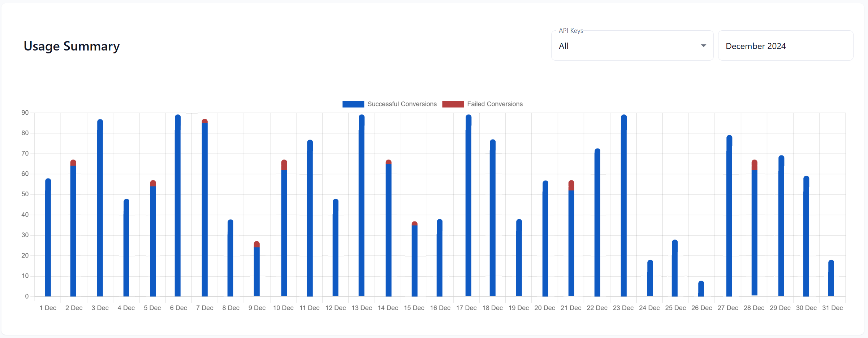Click the 50 y-axis value

point(25,194)
